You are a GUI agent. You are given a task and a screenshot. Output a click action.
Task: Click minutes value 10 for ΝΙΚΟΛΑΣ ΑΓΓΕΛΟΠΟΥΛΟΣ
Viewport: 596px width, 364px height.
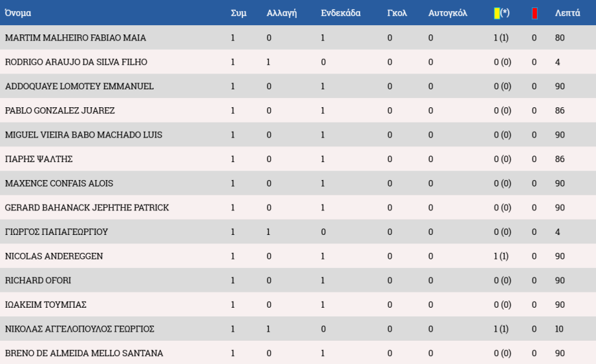(559, 329)
